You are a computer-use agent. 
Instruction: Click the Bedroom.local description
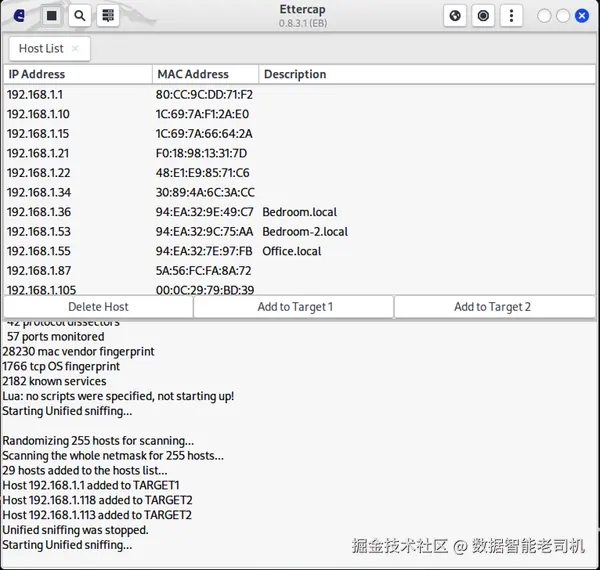tap(300, 212)
